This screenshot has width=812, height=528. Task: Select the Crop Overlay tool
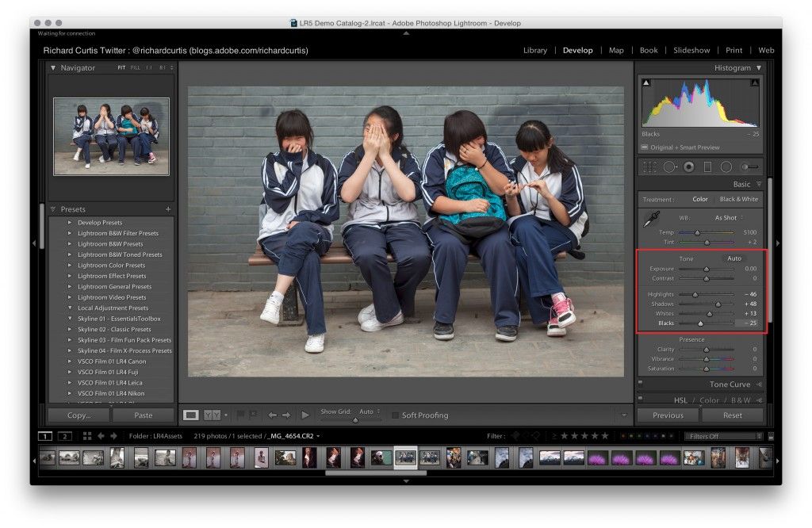(x=650, y=167)
